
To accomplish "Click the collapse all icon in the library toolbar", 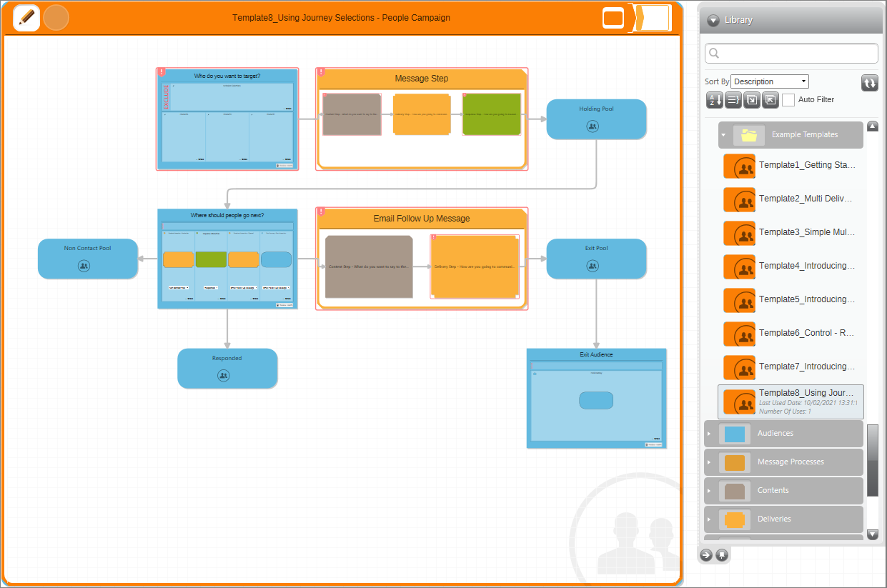I will pos(770,100).
